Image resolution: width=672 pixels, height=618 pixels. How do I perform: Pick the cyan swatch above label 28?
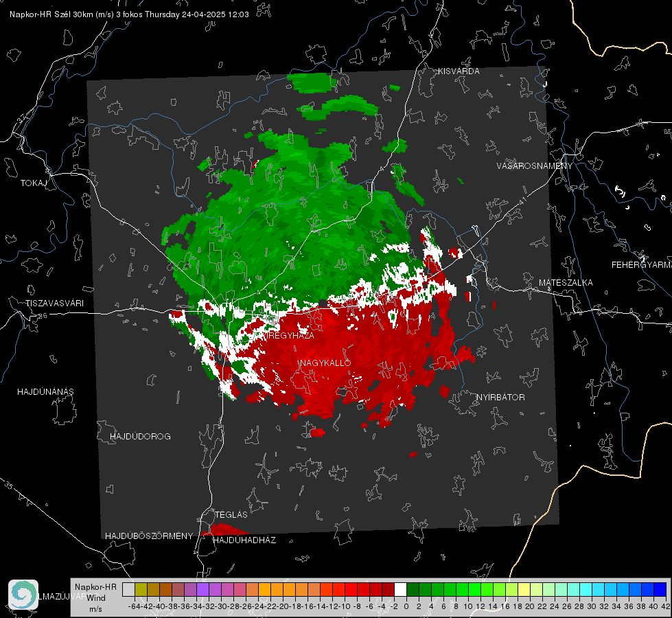tap(586, 590)
